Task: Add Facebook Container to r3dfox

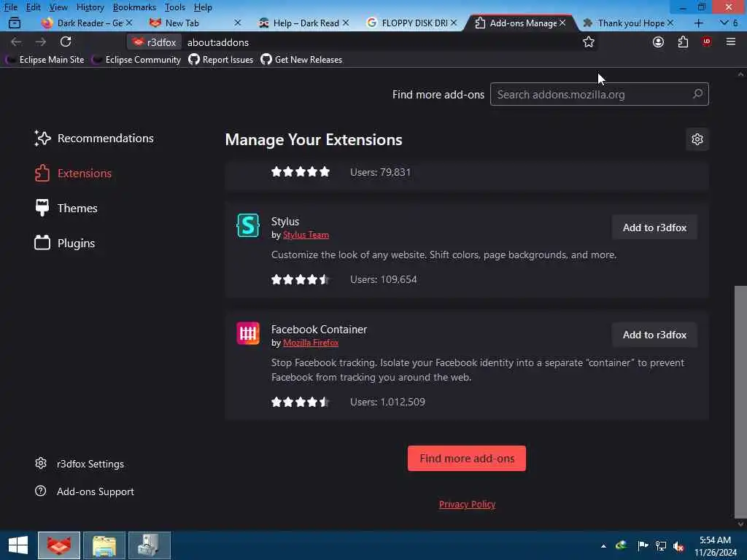Action: pos(654,334)
